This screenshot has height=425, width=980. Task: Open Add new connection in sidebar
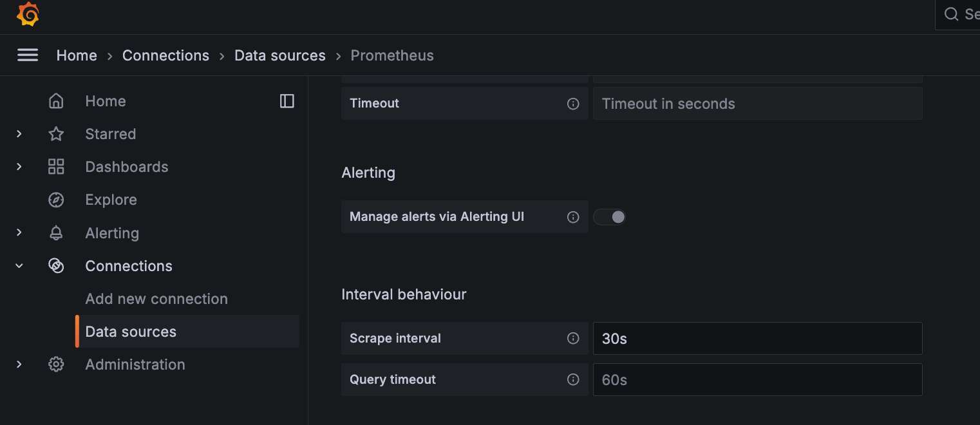pos(156,299)
